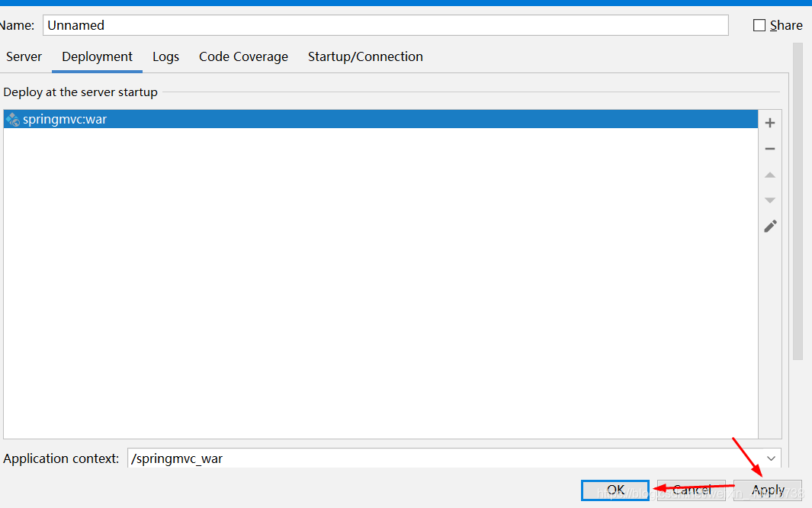Click the 'Application context:' label

(61, 459)
